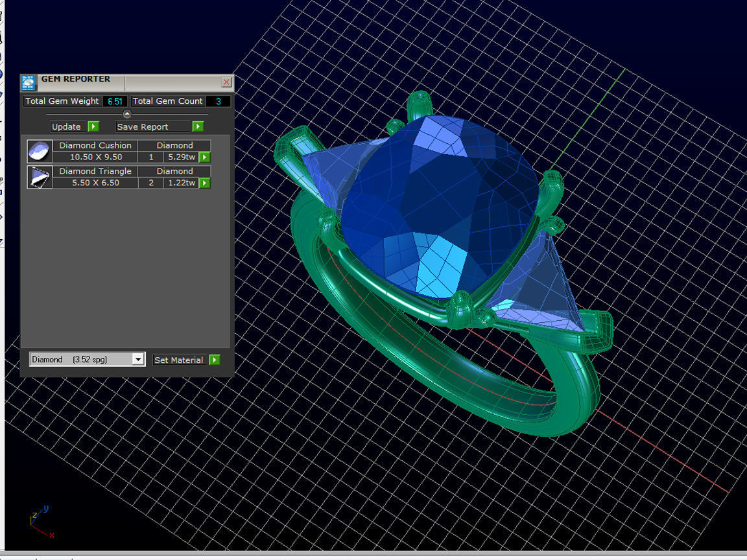Click the quantity '1' in Cushion row
This screenshot has height=560, width=747.
tap(151, 157)
